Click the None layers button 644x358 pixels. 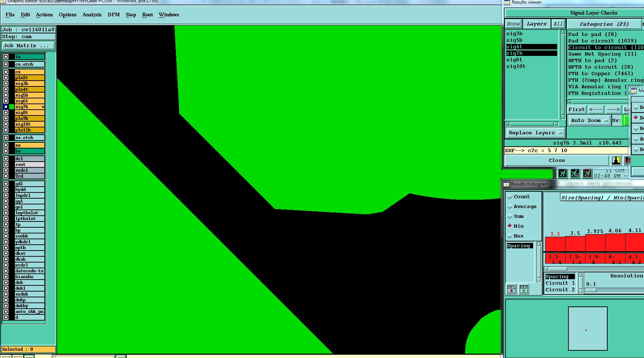click(x=514, y=24)
